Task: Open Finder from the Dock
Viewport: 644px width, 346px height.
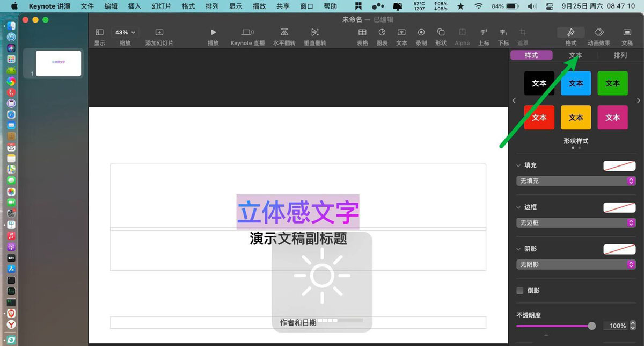Action: (11, 26)
